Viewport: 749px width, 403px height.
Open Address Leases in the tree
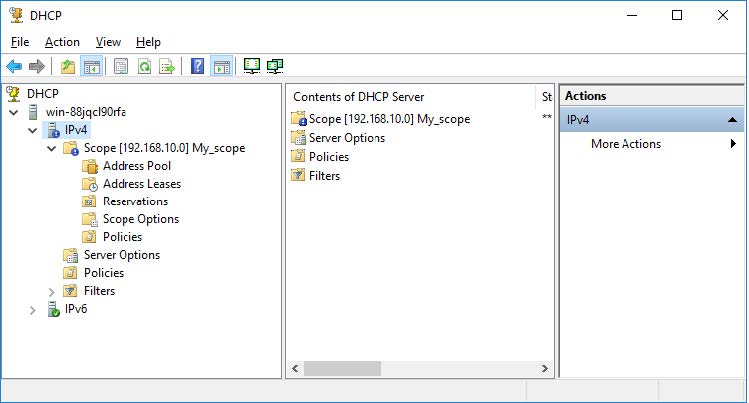pyautogui.click(x=142, y=184)
